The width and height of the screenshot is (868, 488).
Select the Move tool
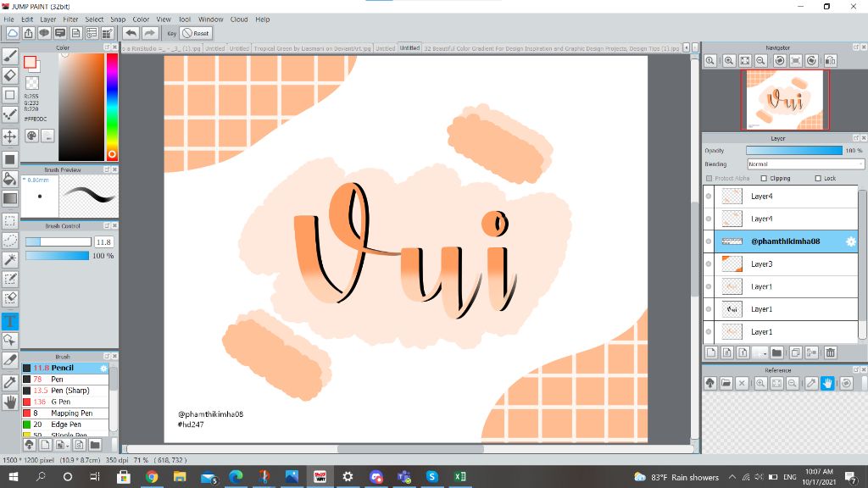pos(10,136)
